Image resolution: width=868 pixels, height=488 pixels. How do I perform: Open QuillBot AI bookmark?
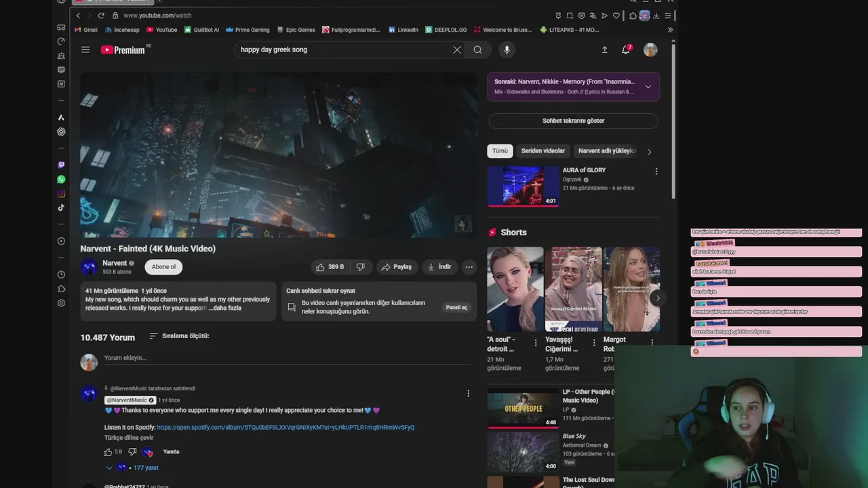pyautogui.click(x=201, y=30)
